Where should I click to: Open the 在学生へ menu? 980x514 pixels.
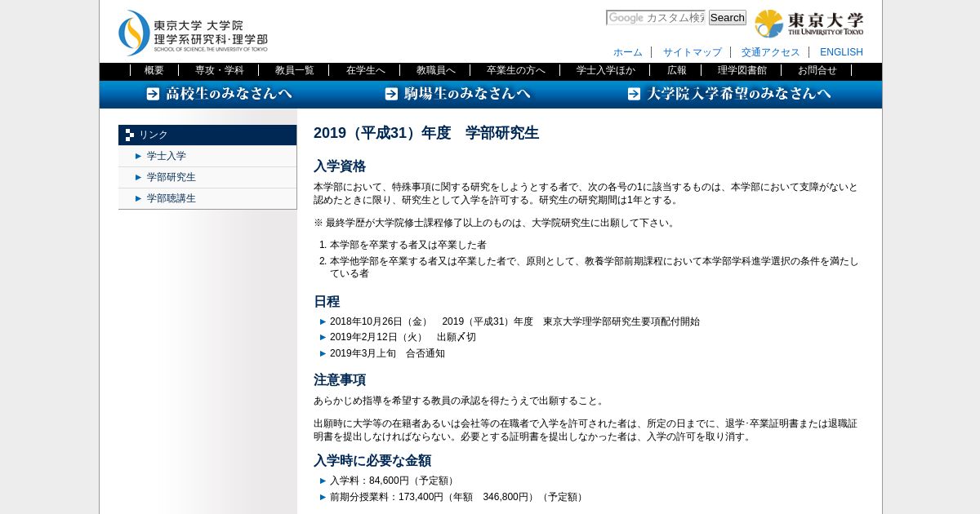pos(366,70)
